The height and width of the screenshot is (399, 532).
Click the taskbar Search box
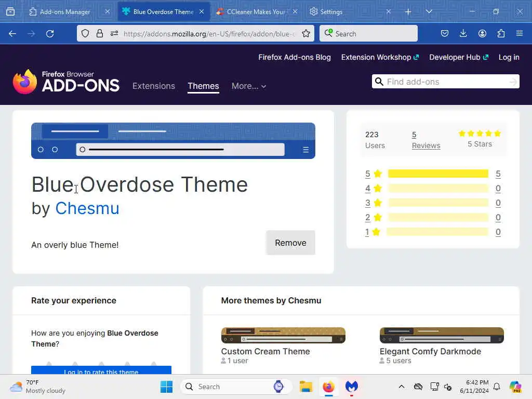(x=236, y=387)
